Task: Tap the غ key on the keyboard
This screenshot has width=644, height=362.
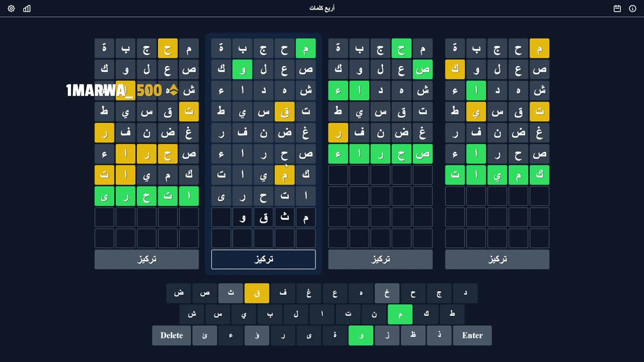Action: point(309,293)
